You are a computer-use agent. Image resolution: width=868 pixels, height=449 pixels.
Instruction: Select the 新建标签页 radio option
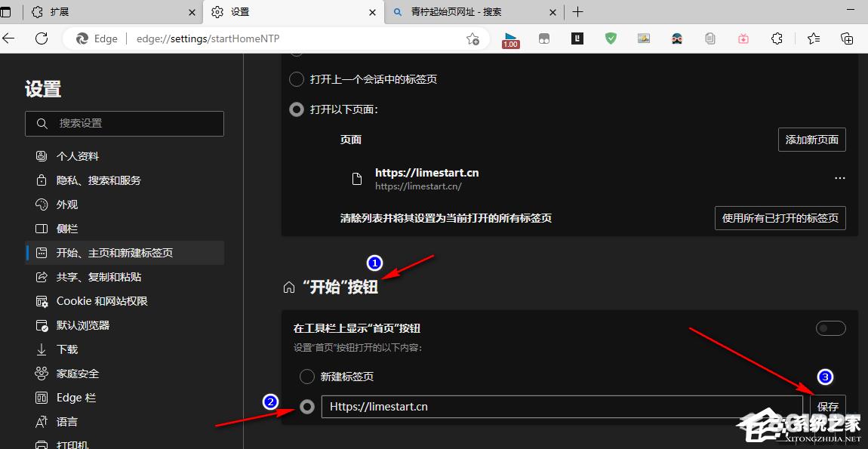(x=306, y=377)
